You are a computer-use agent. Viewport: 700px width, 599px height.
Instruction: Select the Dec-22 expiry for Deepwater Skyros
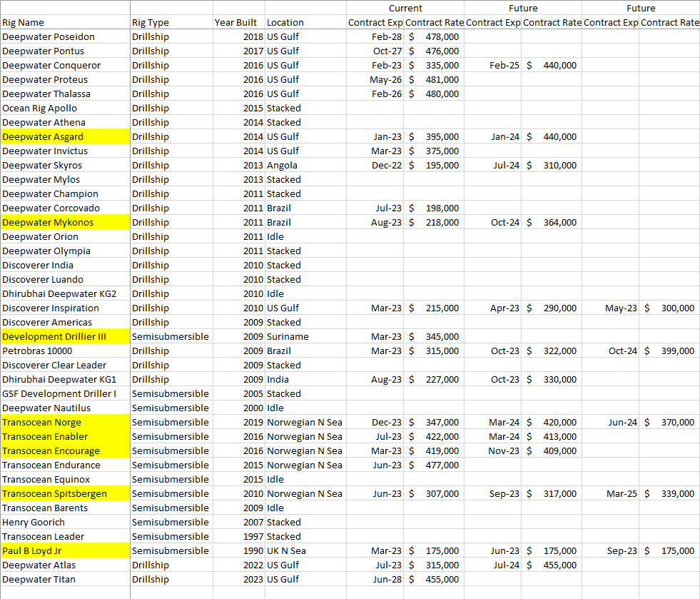[x=375, y=165]
